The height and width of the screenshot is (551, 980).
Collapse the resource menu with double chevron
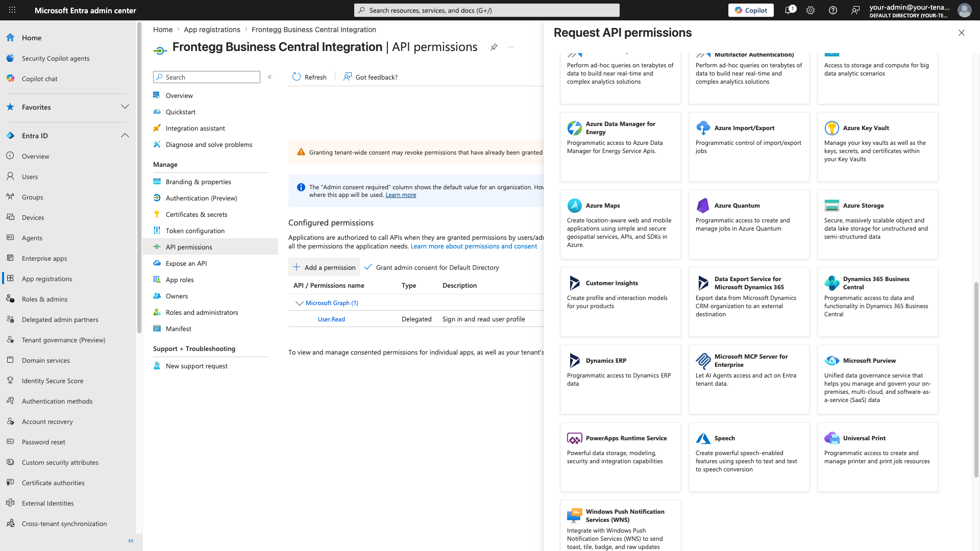(270, 77)
